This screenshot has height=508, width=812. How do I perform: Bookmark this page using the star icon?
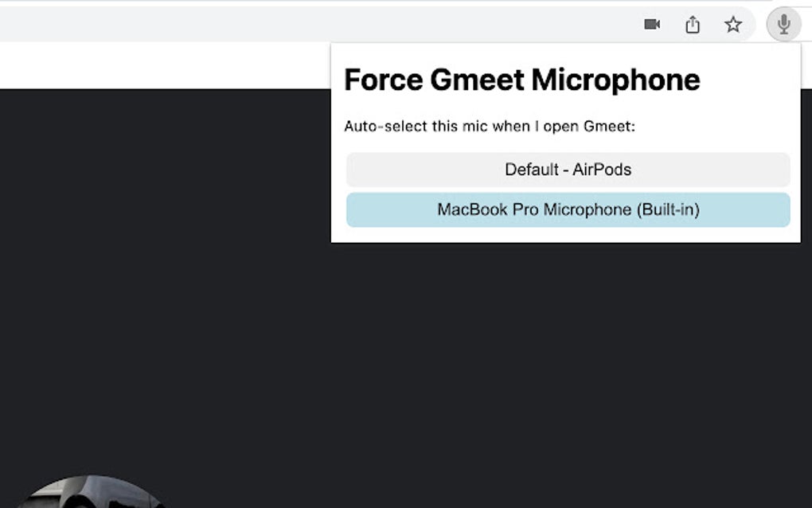tap(732, 25)
